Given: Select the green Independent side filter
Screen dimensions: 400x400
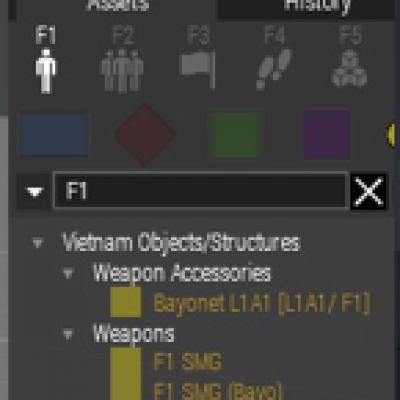Looking at the screenshot, I should [x=236, y=134].
